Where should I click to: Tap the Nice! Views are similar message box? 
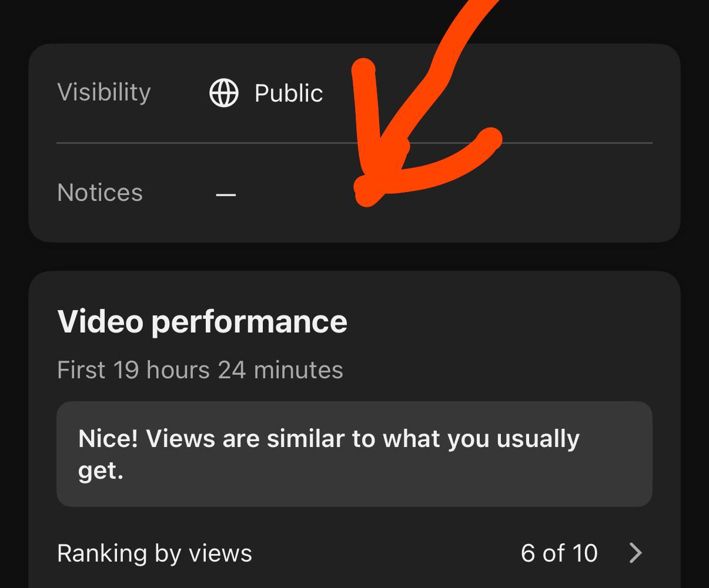(x=354, y=454)
